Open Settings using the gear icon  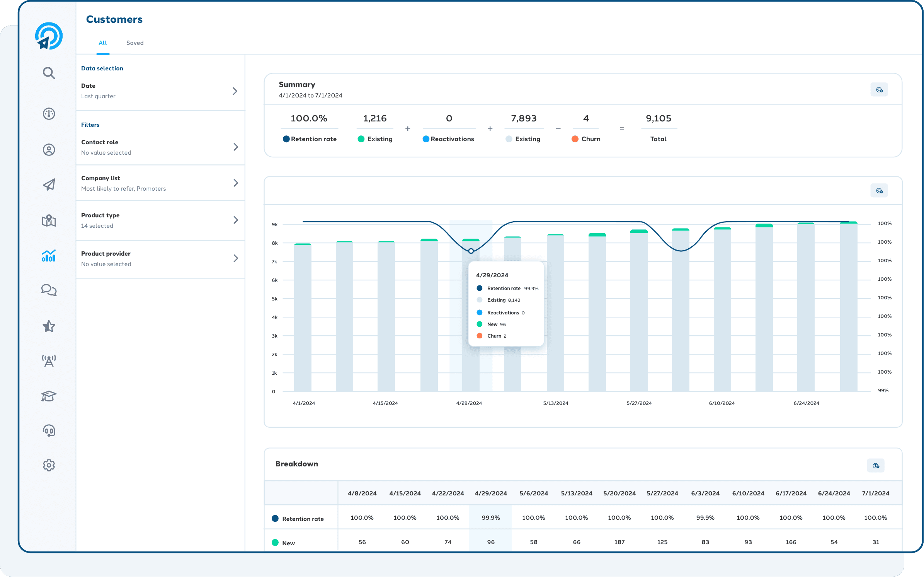pos(49,465)
